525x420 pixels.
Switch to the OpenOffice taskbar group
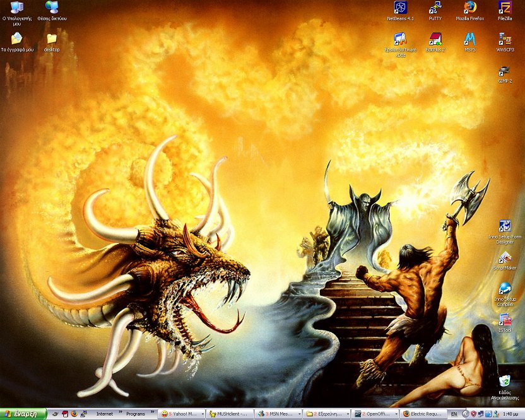tap(375, 414)
